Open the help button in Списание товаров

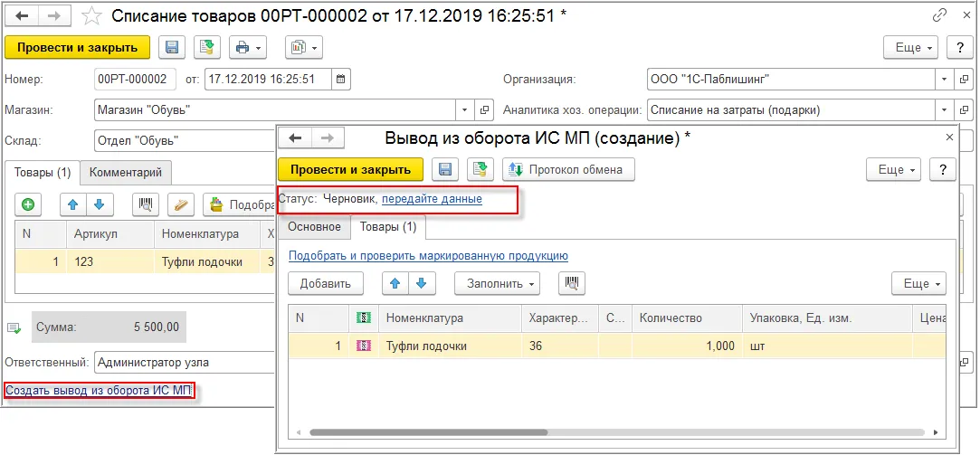[x=959, y=48]
